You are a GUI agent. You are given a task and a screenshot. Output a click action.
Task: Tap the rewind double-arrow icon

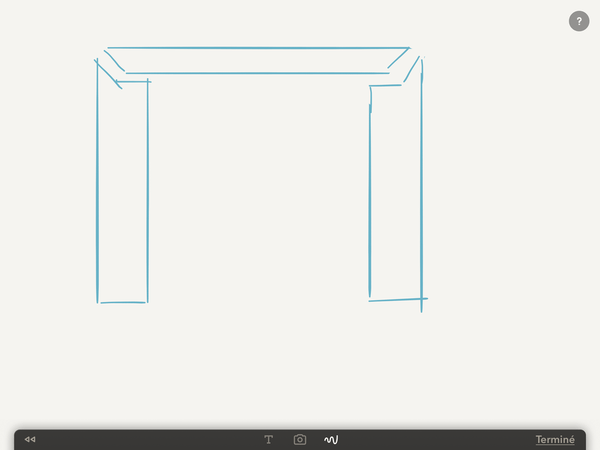30,439
